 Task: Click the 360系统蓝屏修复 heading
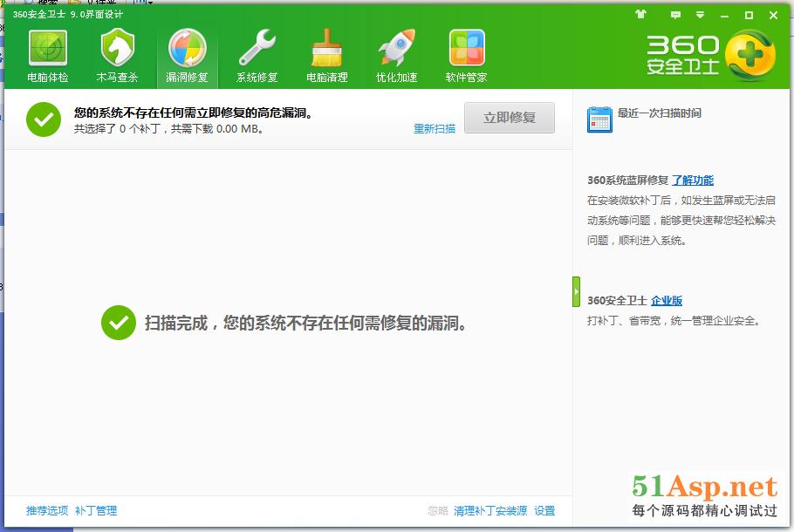(628, 181)
